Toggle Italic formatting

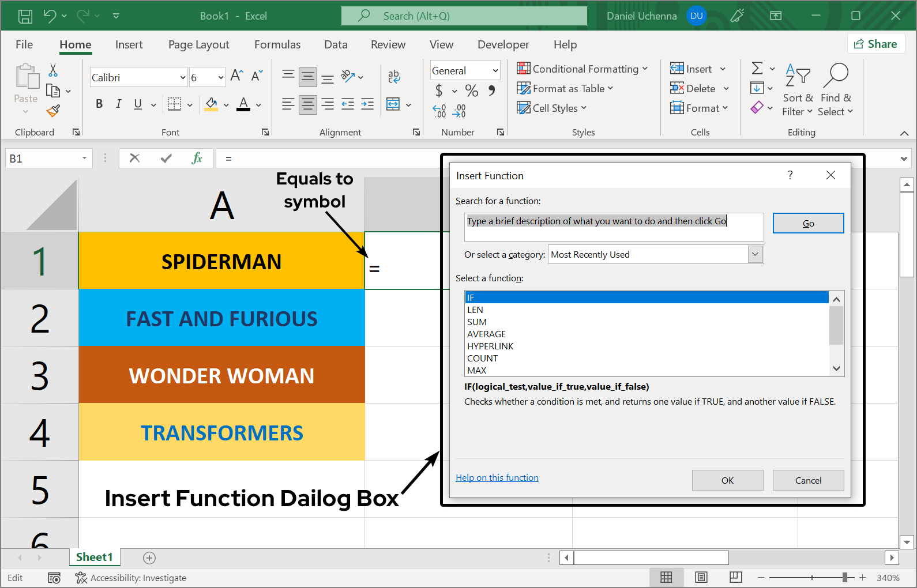[x=118, y=104]
